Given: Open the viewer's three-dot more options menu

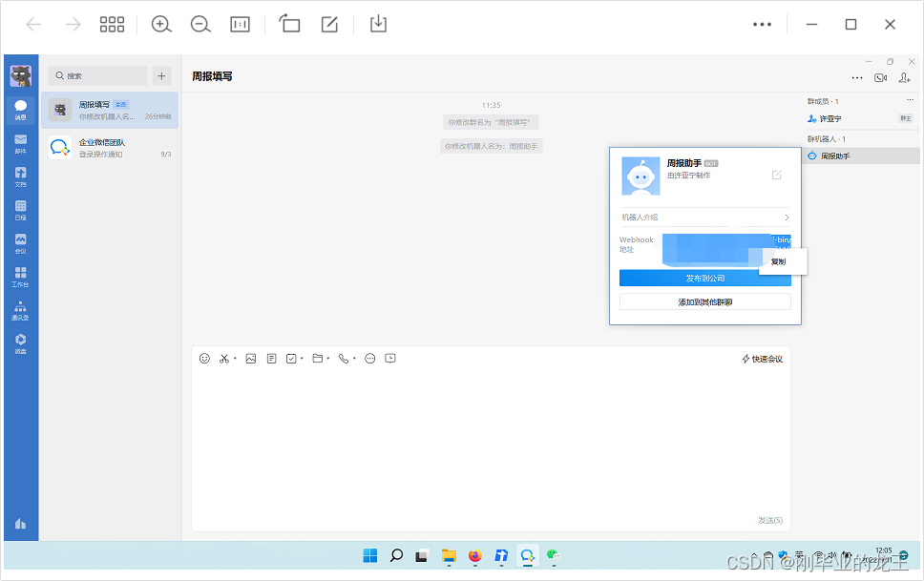Looking at the screenshot, I should (762, 25).
